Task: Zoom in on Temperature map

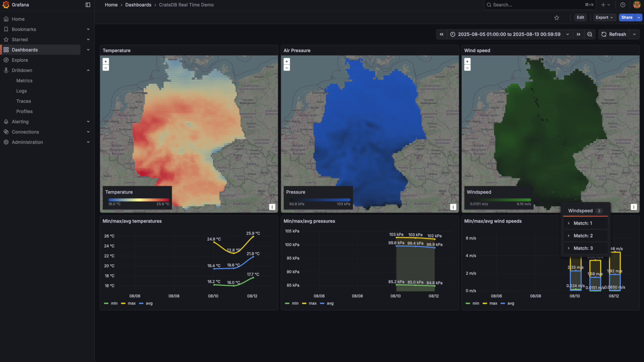Action: [x=106, y=61]
